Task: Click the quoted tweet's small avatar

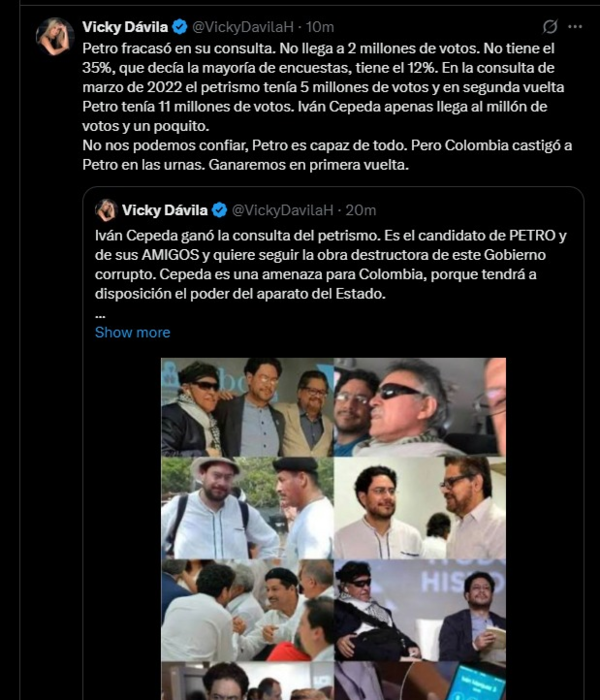Action: [106, 210]
